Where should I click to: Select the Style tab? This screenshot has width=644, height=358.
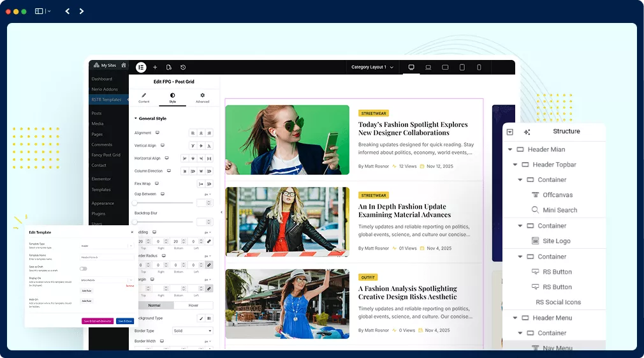[x=173, y=98]
